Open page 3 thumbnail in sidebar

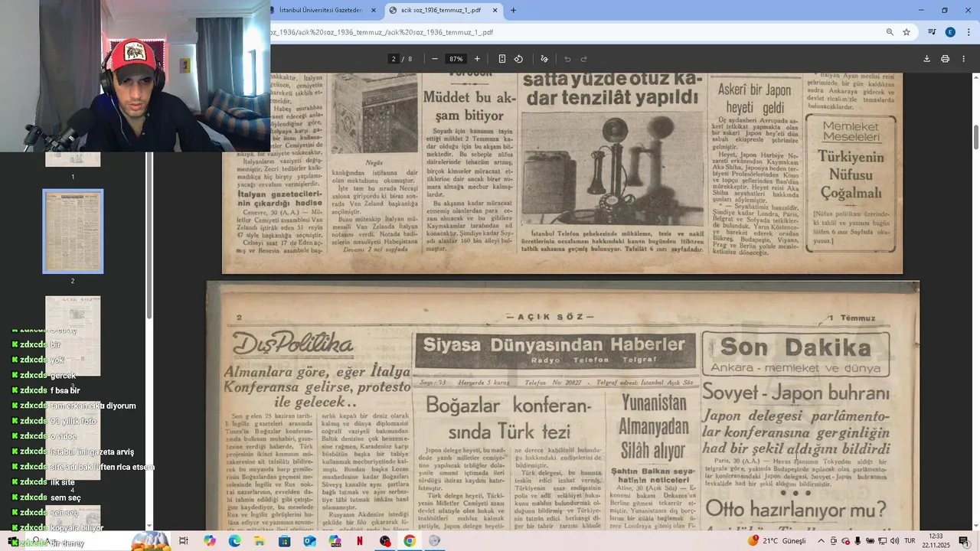73,337
